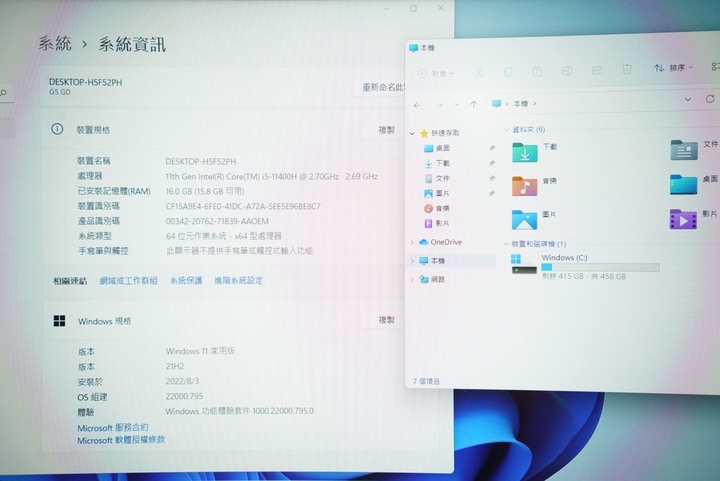Collapse the 快速存取 tree node
Screen dimensions: 720x481
412,134
